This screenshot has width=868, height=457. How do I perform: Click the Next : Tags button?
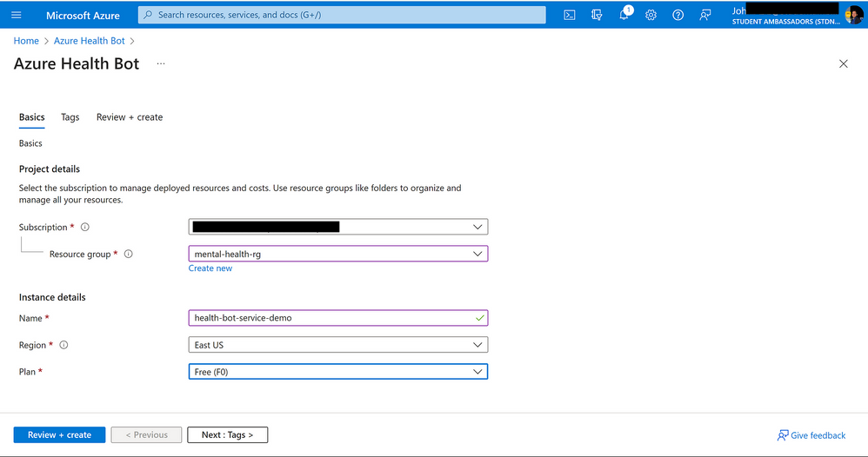pos(228,435)
